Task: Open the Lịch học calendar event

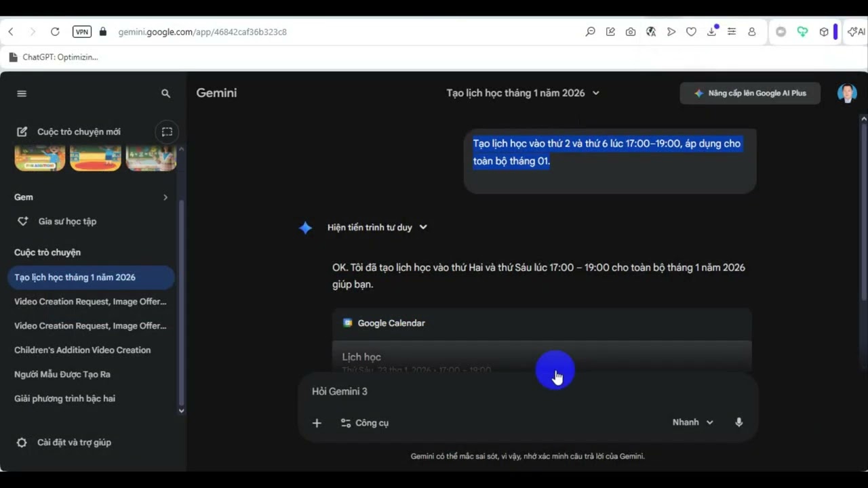Action: tap(542, 357)
